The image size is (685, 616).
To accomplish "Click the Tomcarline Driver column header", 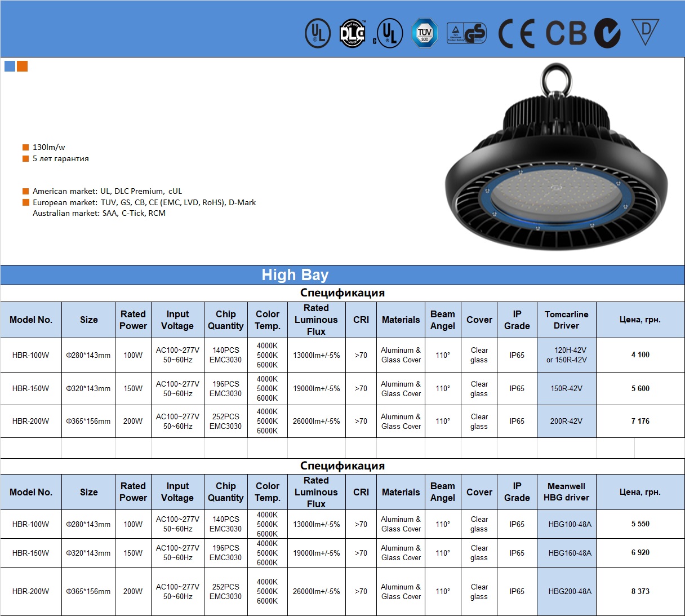I will click(566, 320).
